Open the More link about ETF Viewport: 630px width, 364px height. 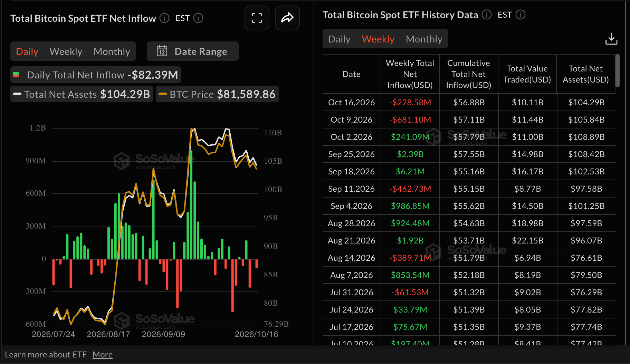103,354
